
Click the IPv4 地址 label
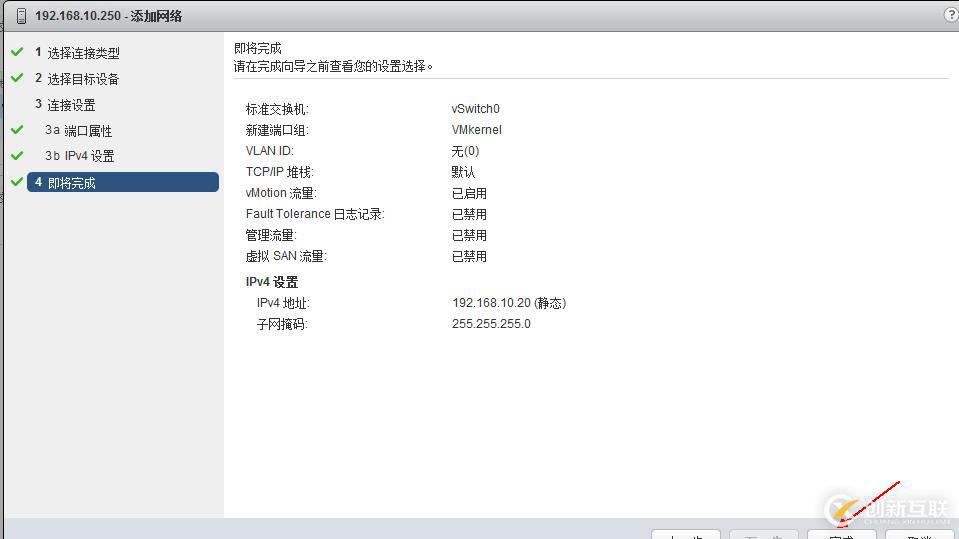coord(283,303)
